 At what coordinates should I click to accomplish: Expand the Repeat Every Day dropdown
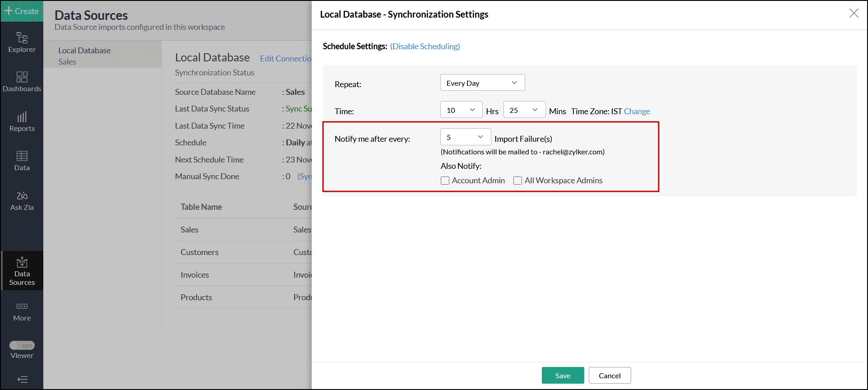[482, 83]
